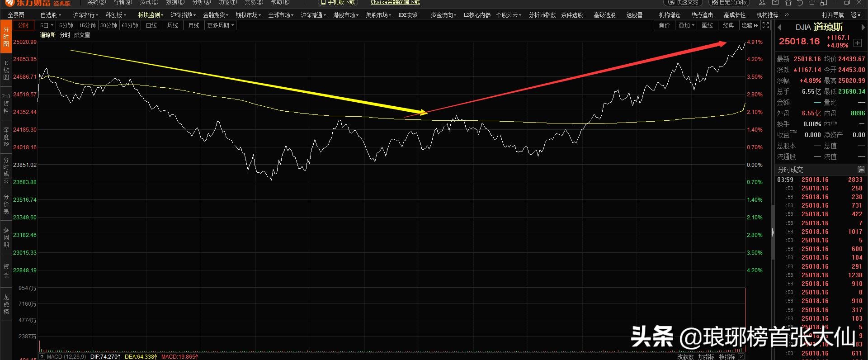The height and width of the screenshot is (360, 868).
Task: Select the 60分钟 period tab
Action: point(130,25)
